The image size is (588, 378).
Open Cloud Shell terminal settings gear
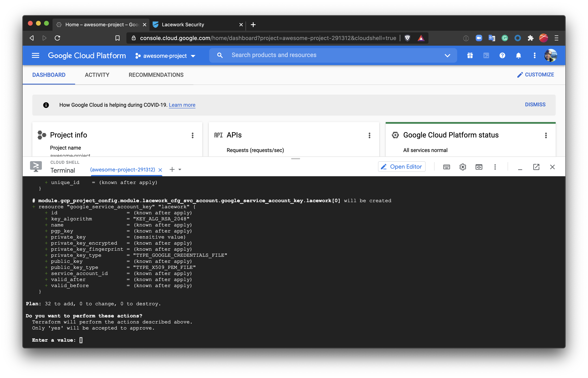pyautogui.click(x=463, y=167)
